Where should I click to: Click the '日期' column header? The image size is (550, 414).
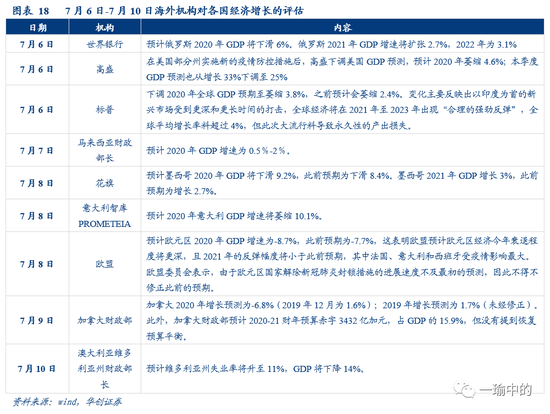(x=38, y=27)
